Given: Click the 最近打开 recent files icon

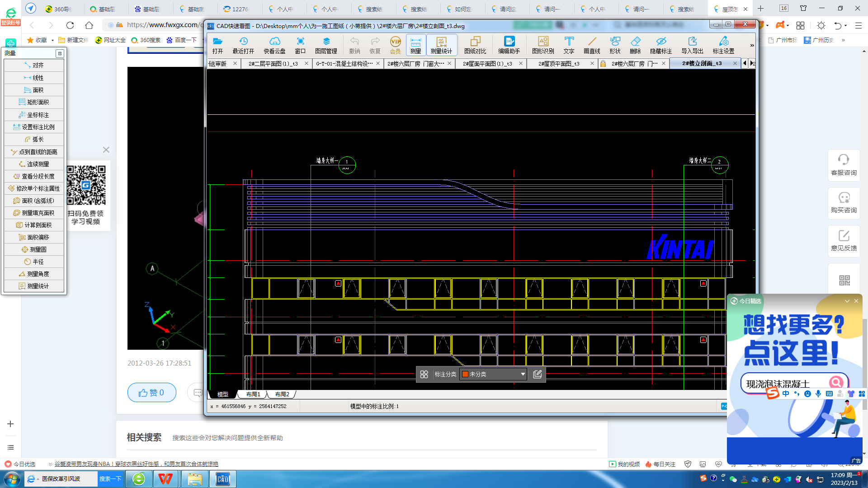Looking at the screenshot, I should pyautogui.click(x=243, y=45).
